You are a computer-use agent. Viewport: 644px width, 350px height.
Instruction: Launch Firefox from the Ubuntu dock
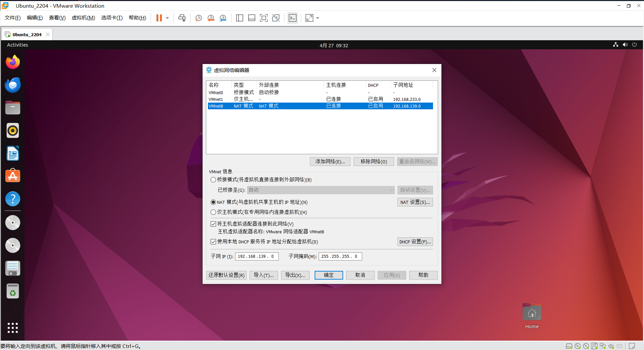pos(13,62)
